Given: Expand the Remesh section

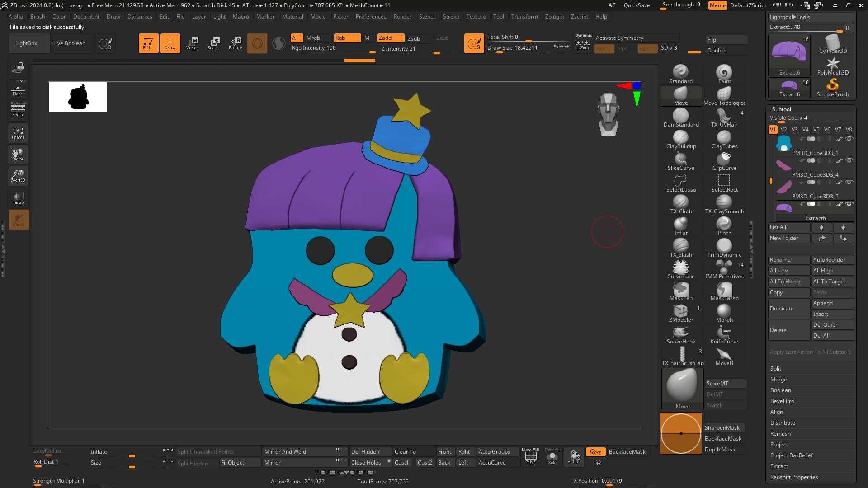Looking at the screenshot, I should coord(781,434).
